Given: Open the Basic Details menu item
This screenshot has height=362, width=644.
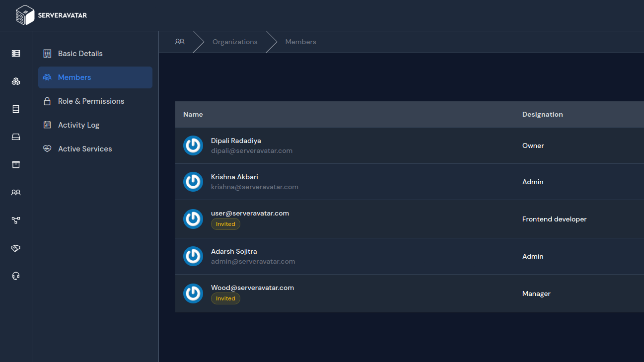Looking at the screenshot, I should click(x=80, y=54).
